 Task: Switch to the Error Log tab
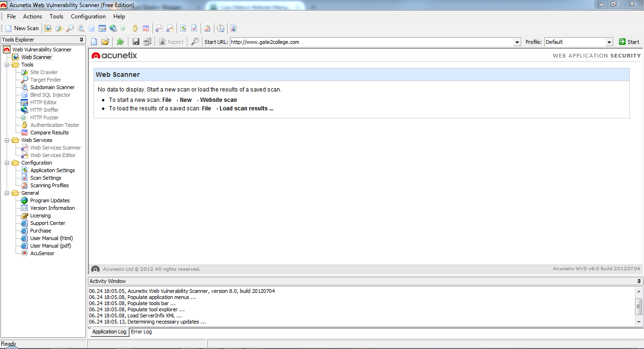[x=141, y=332]
